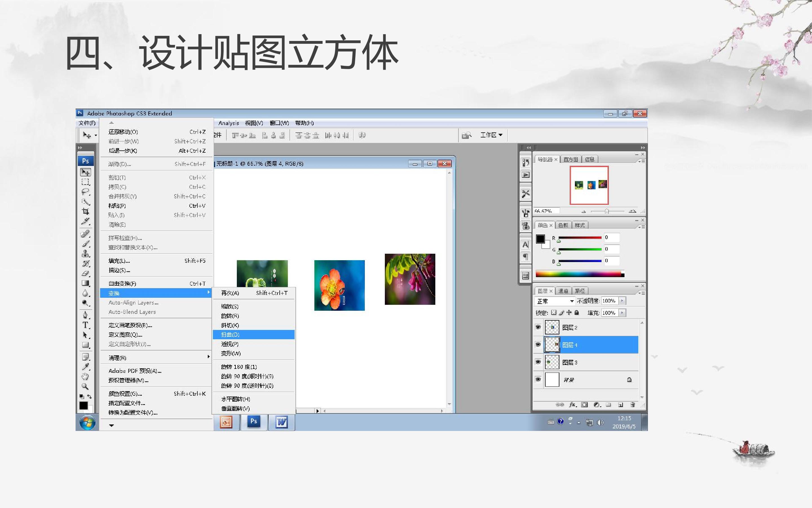Image resolution: width=812 pixels, height=508 pixels.
Task: Select the Zoom tool
Action: [85, 386]
